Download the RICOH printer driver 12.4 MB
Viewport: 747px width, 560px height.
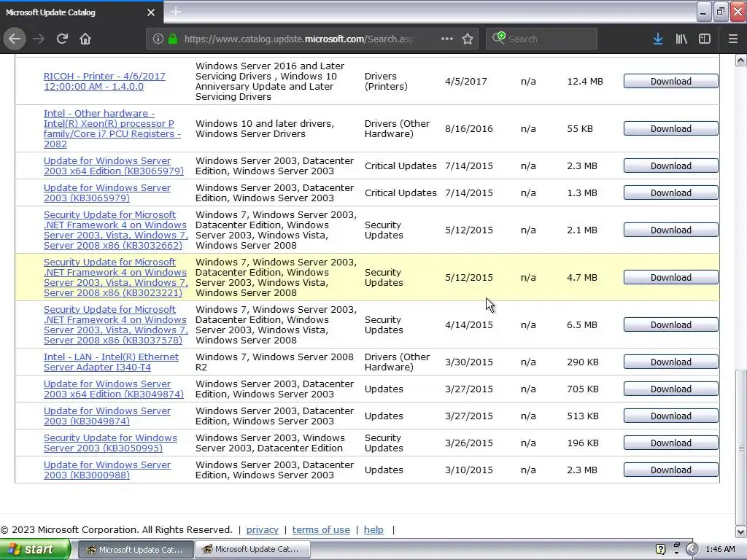671,82
